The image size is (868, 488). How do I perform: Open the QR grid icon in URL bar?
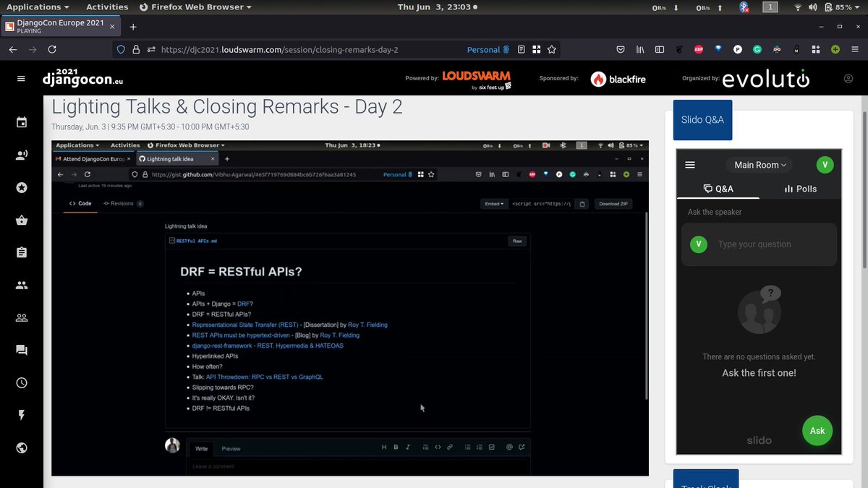[x=536, y=50]
